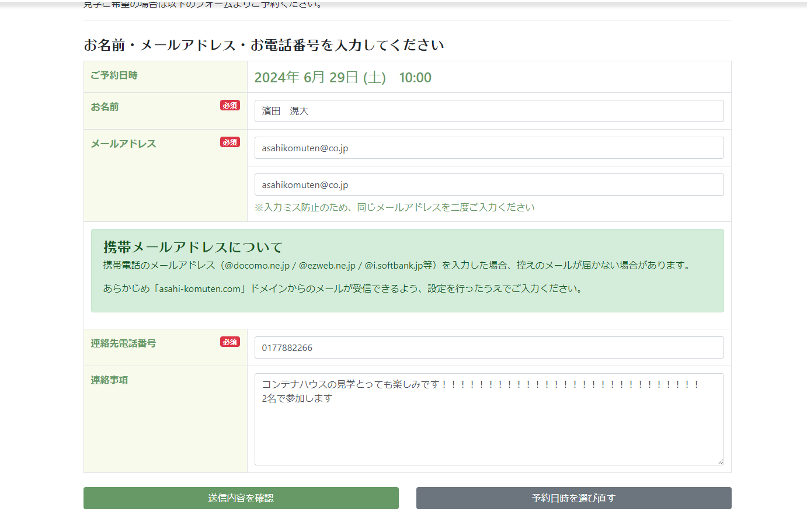The height and width of the screenshot is (532, 807).
Task: Click the お名前 name input field
Action: [489, 111]
